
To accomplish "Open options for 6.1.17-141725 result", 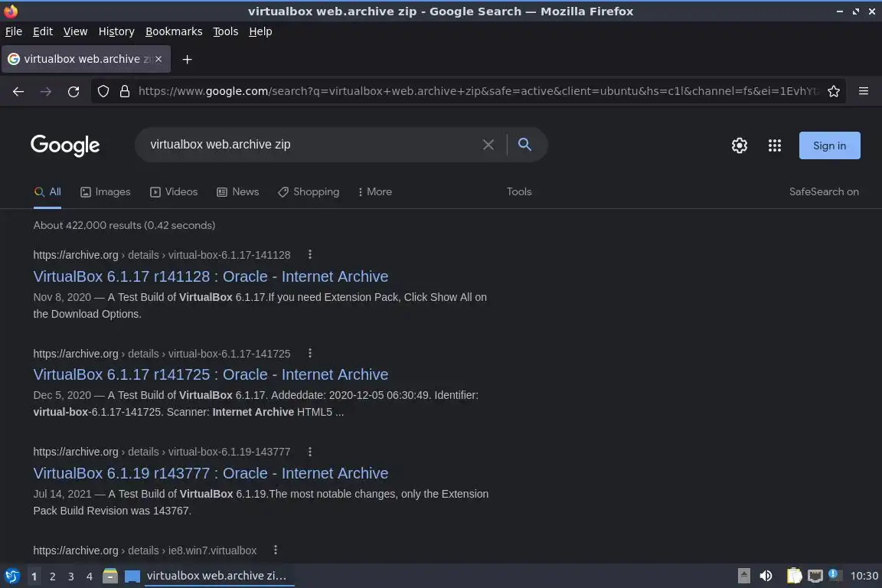I will click(x=309, y=353).
